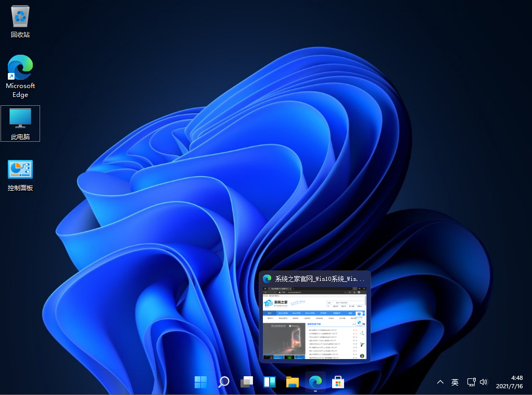Click the network icon in the system tray

point(471,382)
